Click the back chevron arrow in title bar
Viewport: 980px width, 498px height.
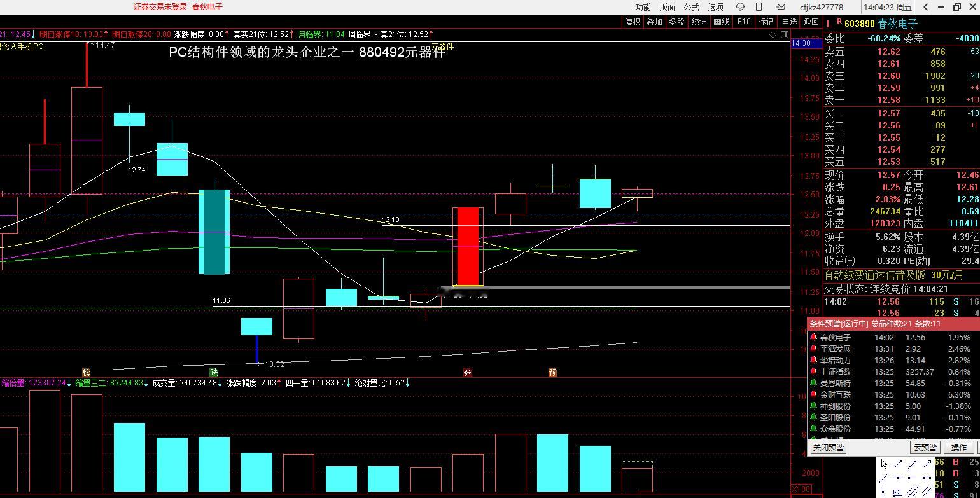925,7
